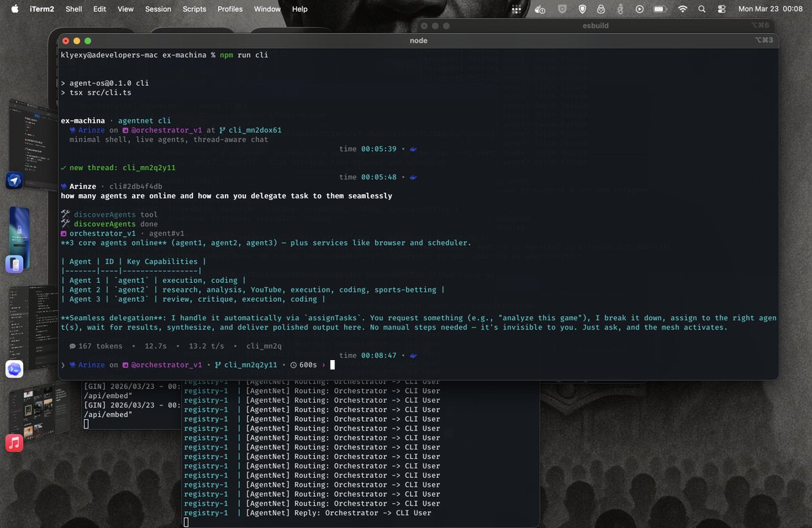Image resolution: width=812 pixels, height=528 pixels.
Task: Open the Scripts menu
Action: [194, 9]
